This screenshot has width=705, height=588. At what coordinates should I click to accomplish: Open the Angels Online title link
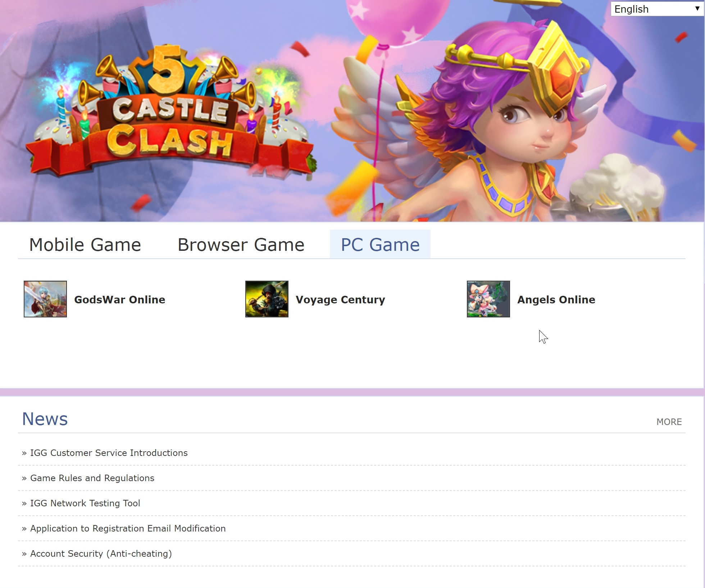(556, 300)
